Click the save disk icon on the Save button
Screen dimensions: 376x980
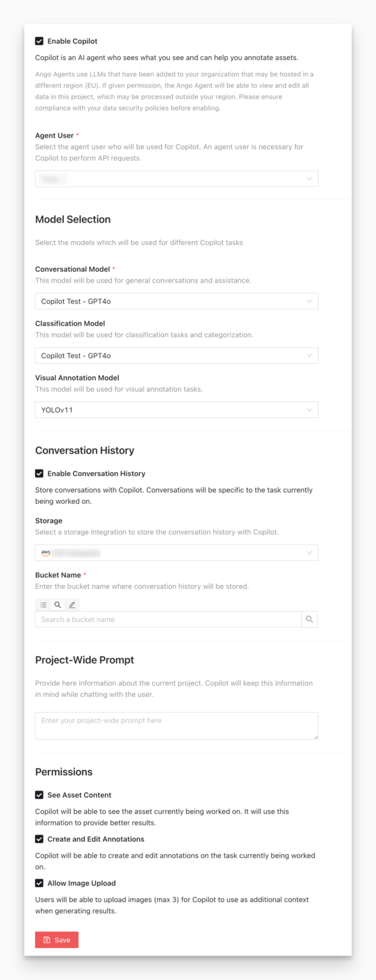pyautogui.click(x=45, y=939)
